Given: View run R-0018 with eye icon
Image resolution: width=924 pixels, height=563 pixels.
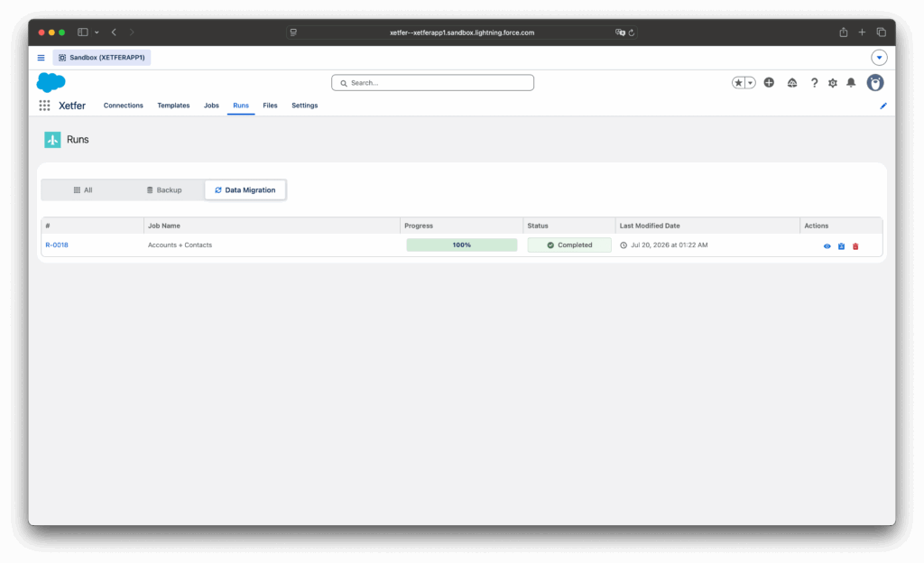Looking at the screenshot, I should pyautogui.click(x=827, y=246).
